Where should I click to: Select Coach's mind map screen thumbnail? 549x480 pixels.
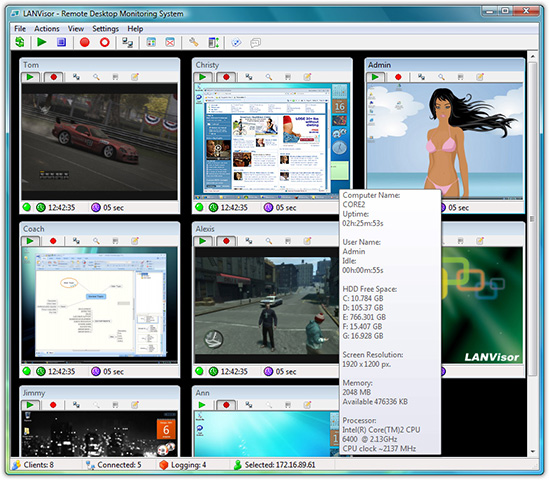tap(99, 305)
